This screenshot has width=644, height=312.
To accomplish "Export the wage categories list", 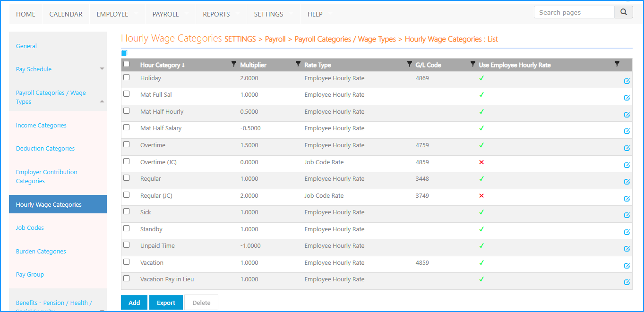I will tap(166, 303).
